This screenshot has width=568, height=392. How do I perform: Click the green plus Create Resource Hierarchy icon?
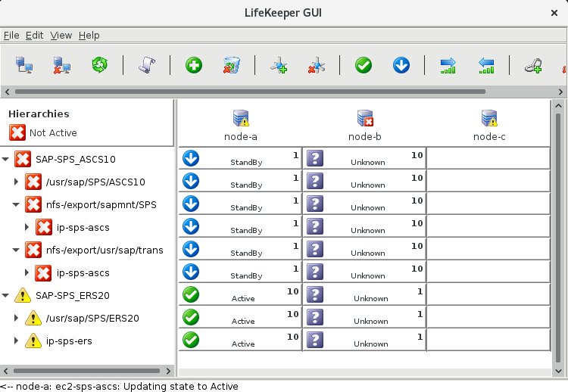(x=194, y=66)
